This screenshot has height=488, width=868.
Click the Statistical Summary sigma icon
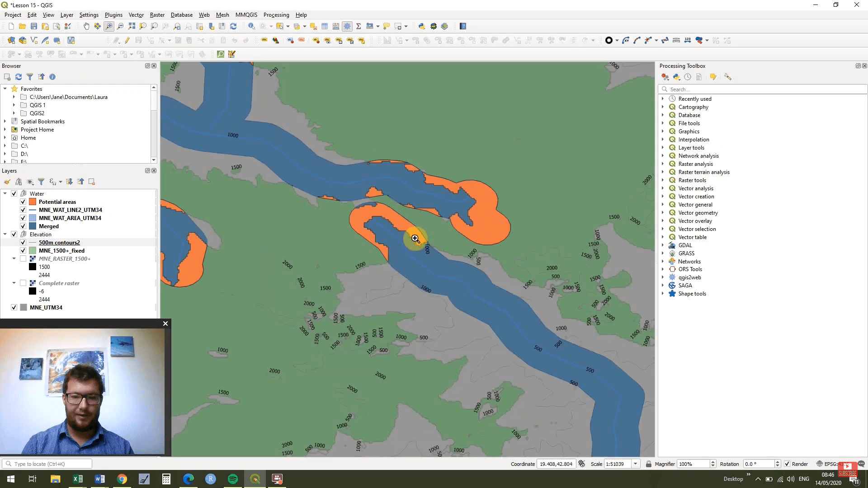359,26
